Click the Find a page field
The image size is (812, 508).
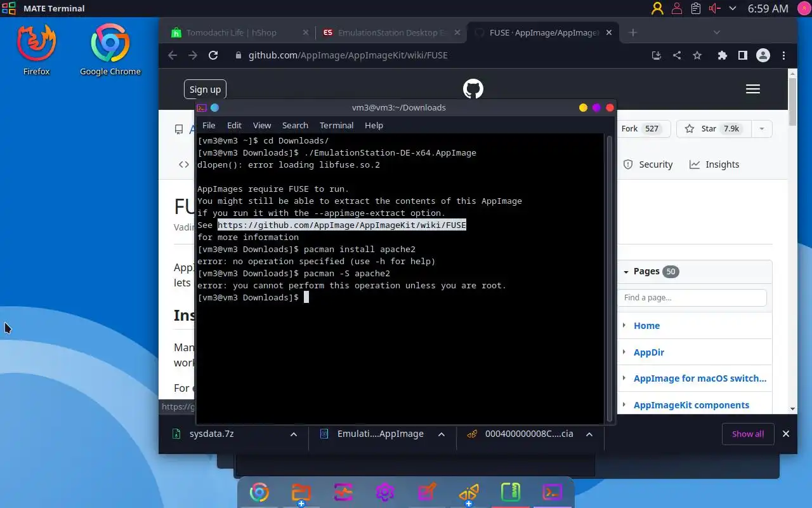[x=692, y=297]
